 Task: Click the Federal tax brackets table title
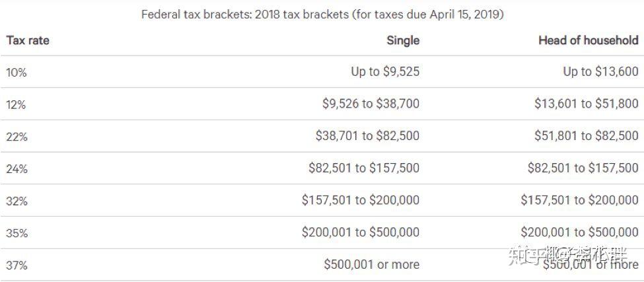322,14
